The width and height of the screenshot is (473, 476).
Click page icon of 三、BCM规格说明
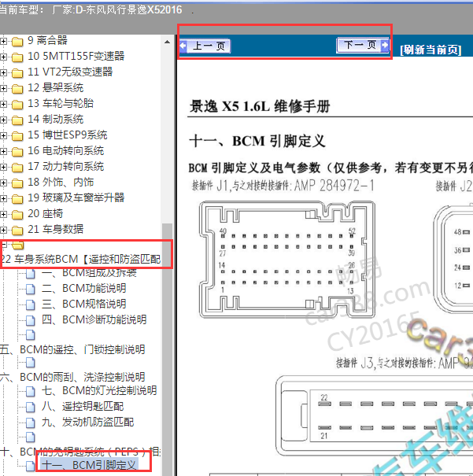click(x=31, y=304)
